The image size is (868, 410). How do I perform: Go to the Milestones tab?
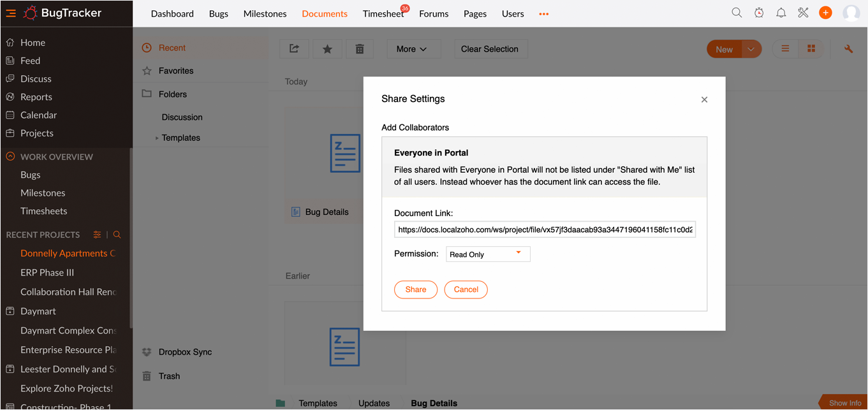[x=265, y=14]
